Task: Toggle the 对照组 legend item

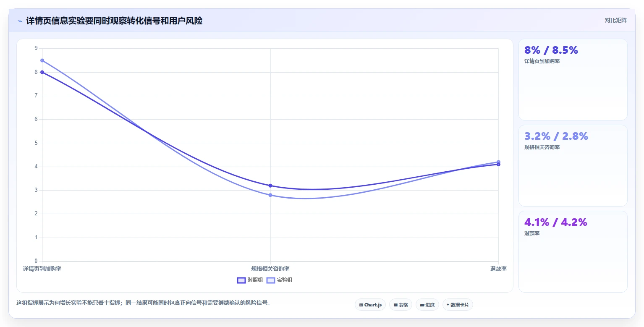Action: coord(250,280)
